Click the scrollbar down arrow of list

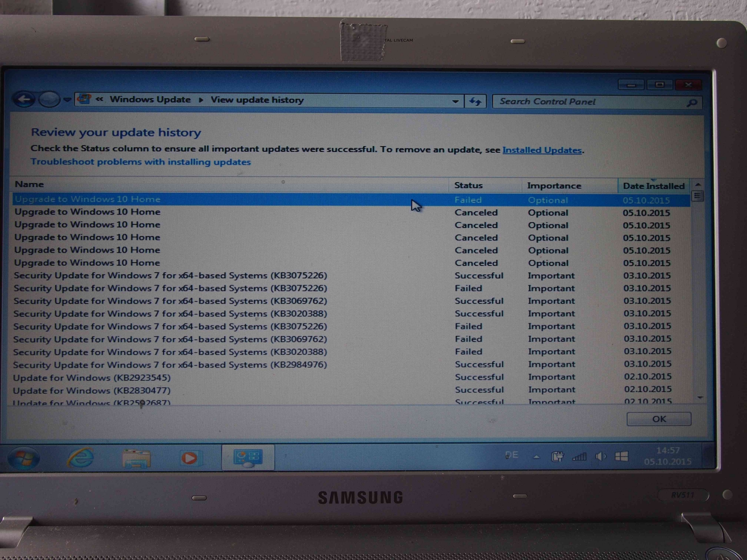click(x=700, y=397)
